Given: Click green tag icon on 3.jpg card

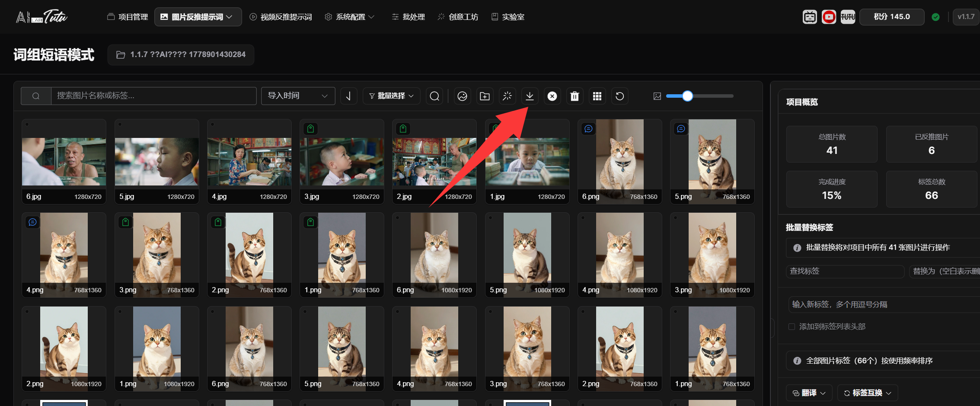Looking at the screenshot, I should [310, 128].
